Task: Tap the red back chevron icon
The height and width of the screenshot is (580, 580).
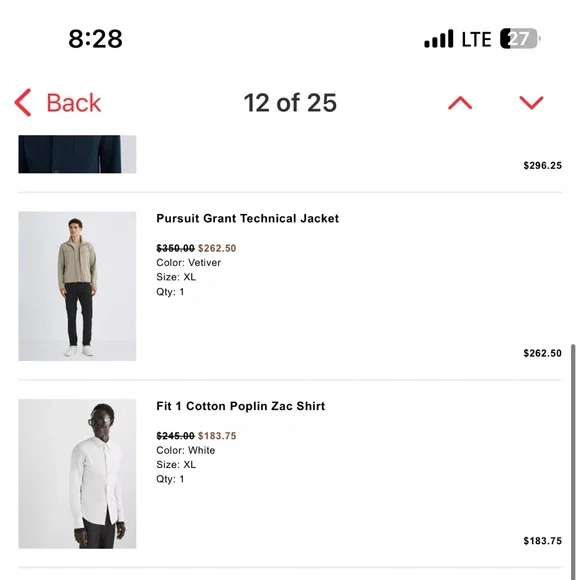Action: (x=23, y=102)
